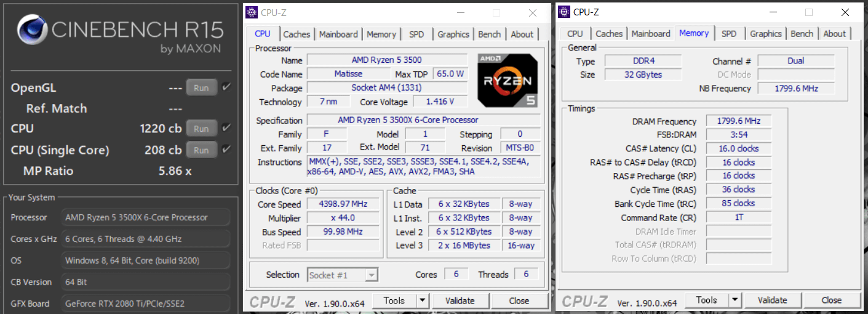868x314 pixels.
Task: Open the Socket #1 selection dropdown
Action: 343,275
